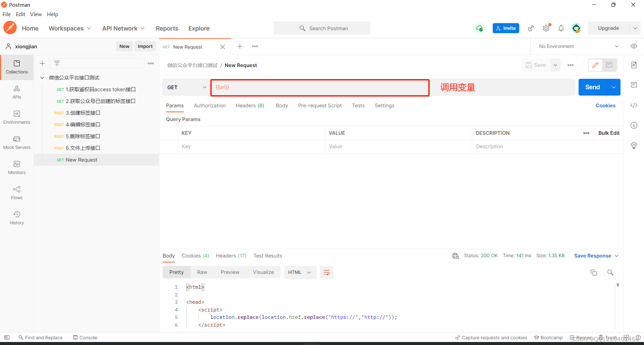The image size is (644, 345).
Task: Open the Edit menu
Action: [20, 14]
